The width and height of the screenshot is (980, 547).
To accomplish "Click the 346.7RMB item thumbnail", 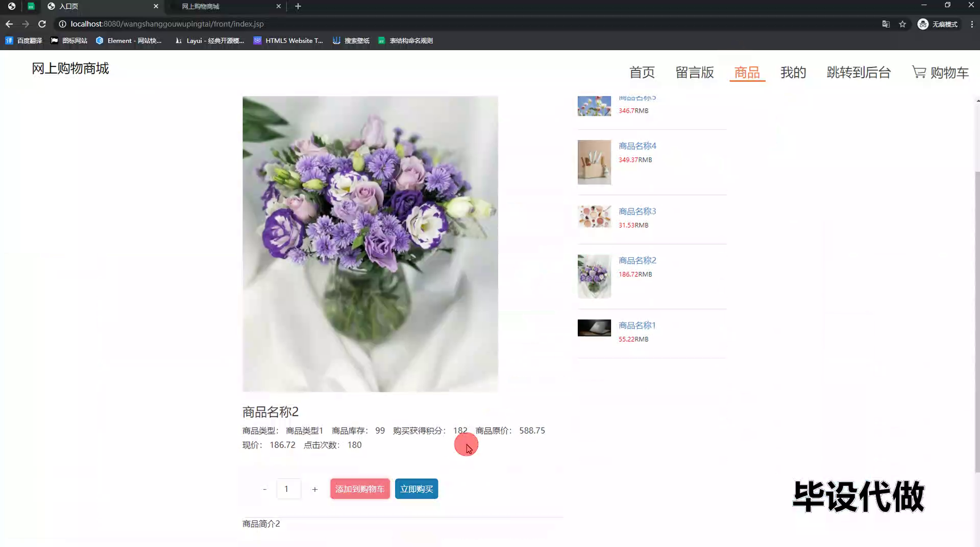I will [594, 106].
